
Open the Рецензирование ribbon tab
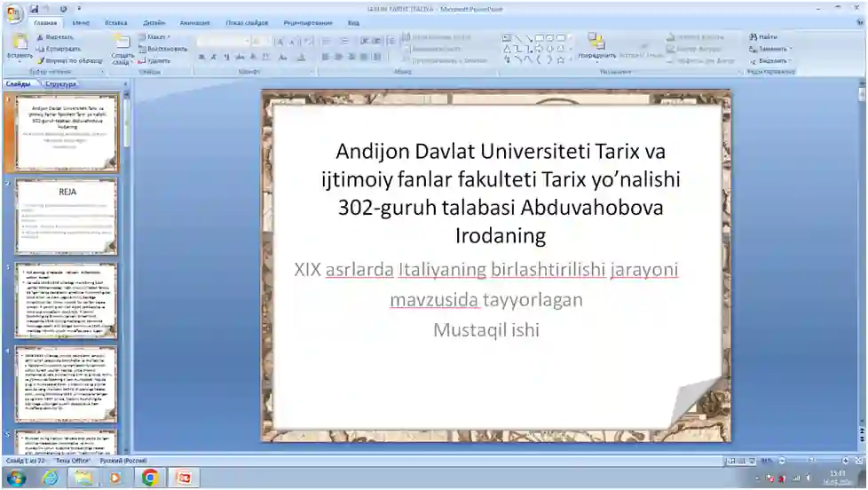pyautogui.click(x=308, y=23)
